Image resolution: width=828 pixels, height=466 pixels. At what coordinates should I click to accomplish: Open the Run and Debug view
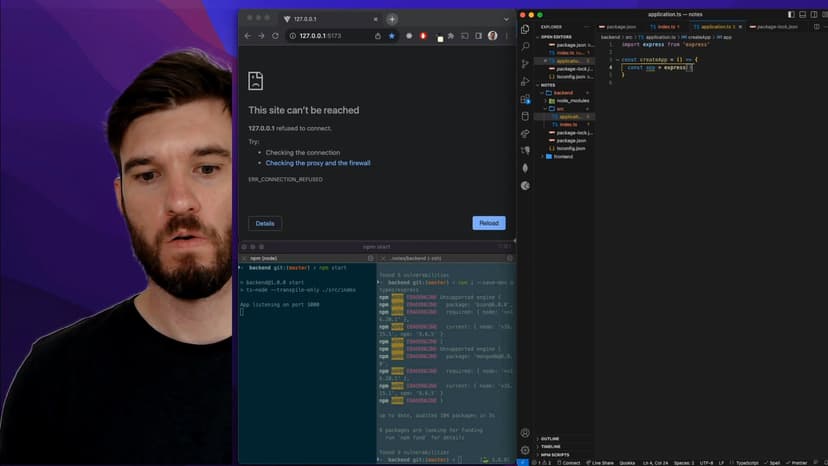pos(525,81)
